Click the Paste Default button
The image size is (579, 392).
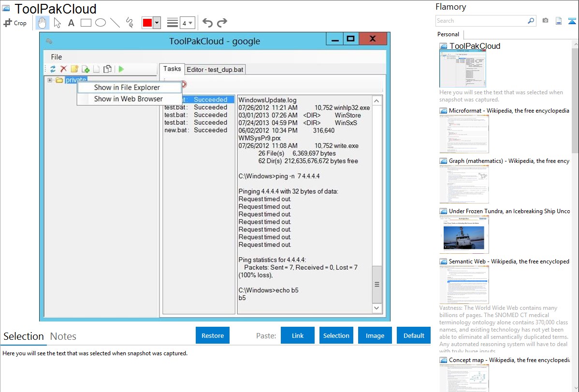click(414, 335)
